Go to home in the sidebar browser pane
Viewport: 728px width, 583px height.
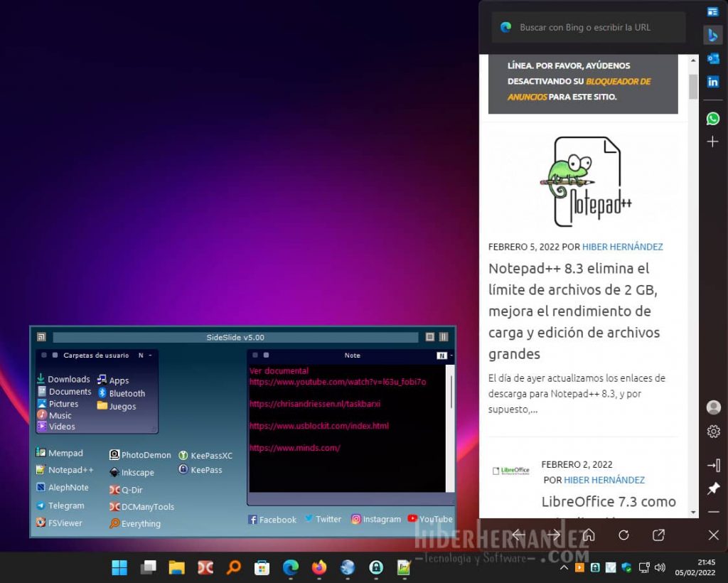tap(589, 535)
